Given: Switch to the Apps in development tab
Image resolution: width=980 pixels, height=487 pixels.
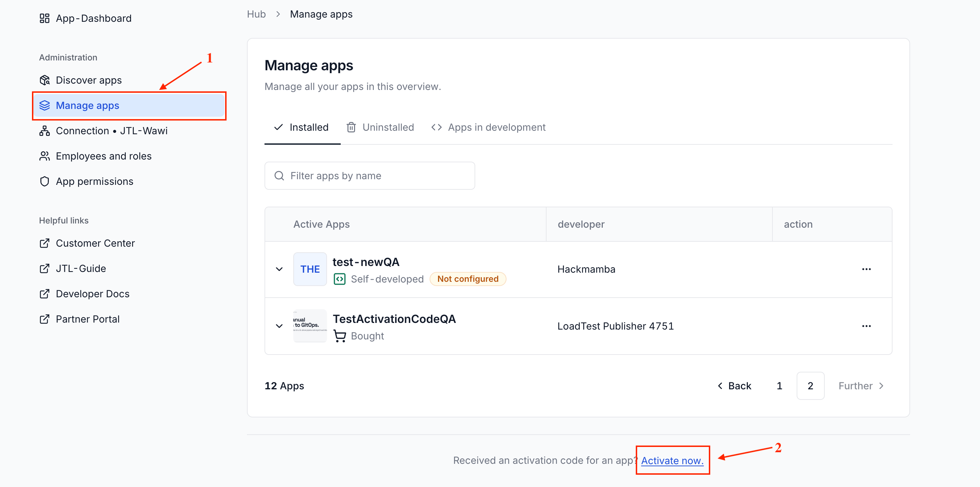Looking at the screenshot, I should [488, 127].
